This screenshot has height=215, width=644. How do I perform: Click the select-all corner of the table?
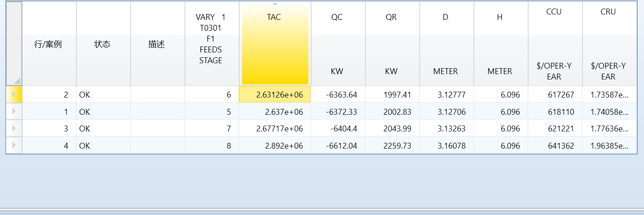pyautogui.click(x=14, y=43)
